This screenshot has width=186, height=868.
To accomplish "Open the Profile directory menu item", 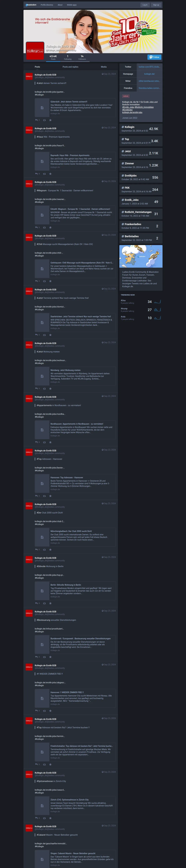I will [47, 5].
